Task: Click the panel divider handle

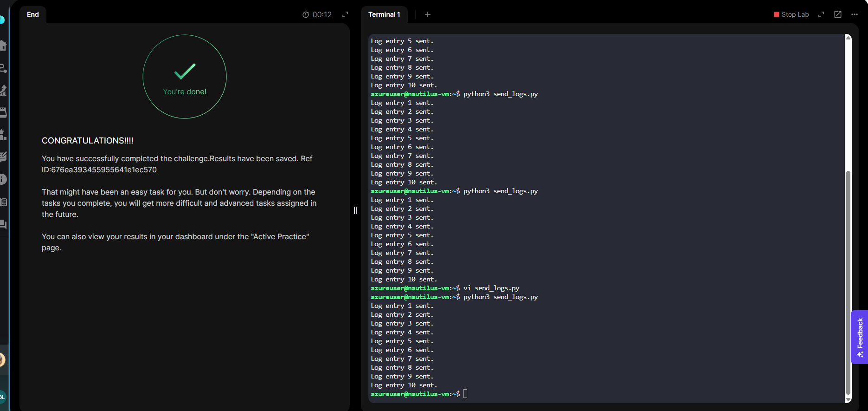Action: tap(355, 210)
